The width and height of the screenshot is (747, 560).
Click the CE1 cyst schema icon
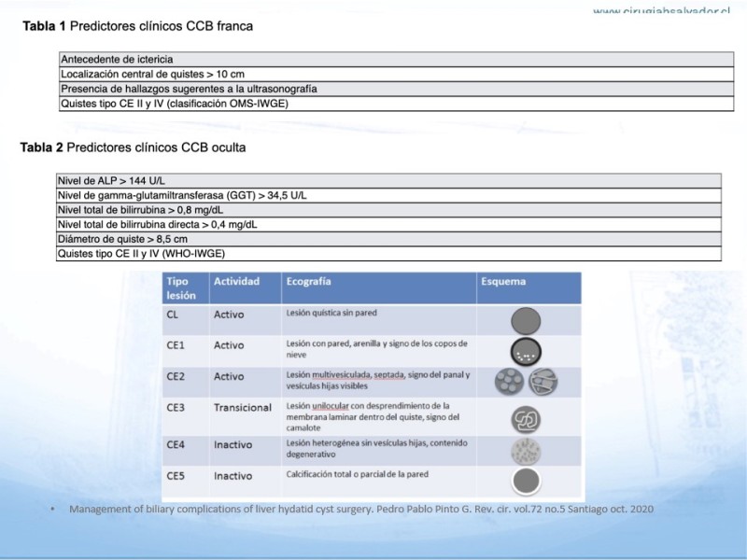pyautogui.click(x=526, y=352)
